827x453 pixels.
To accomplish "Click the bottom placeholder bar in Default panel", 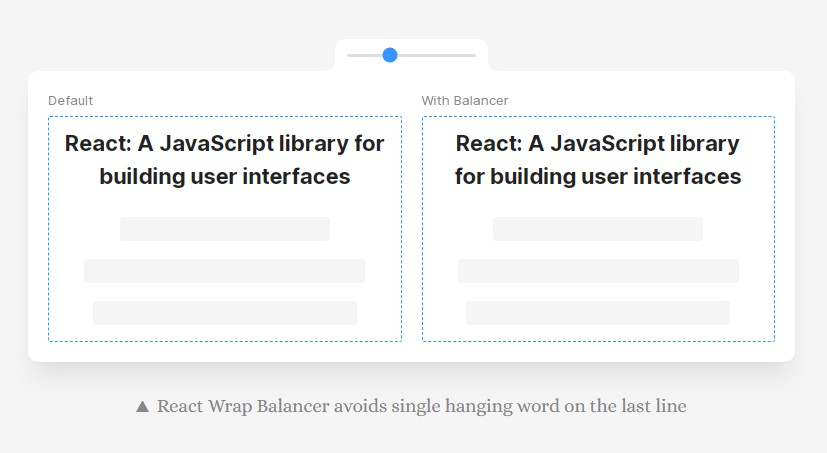I will [x=225, y=313].
